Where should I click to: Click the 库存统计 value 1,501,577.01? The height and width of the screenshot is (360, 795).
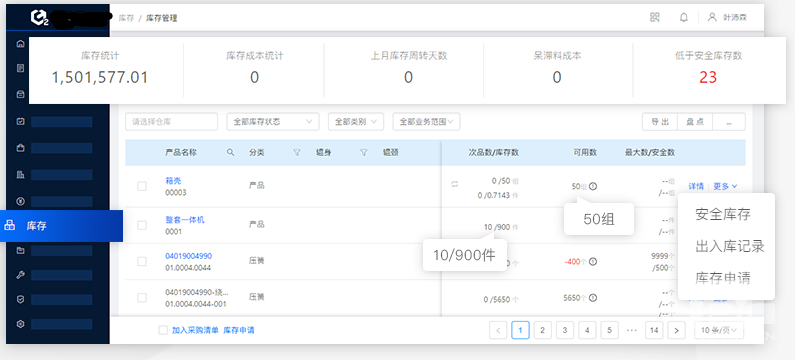(100, 77)
